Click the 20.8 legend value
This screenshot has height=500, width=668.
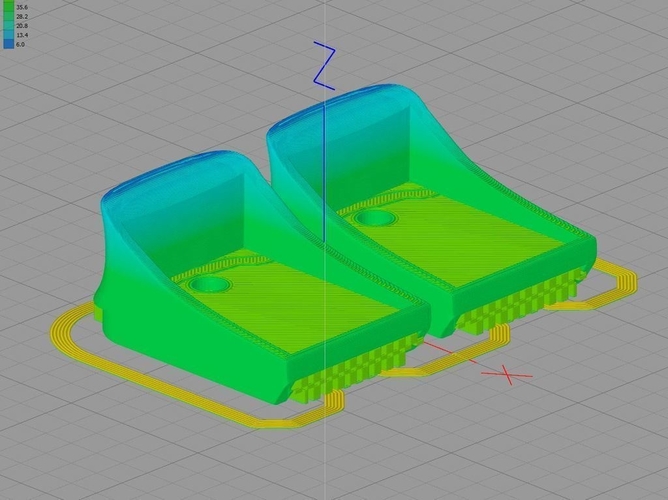22,26
